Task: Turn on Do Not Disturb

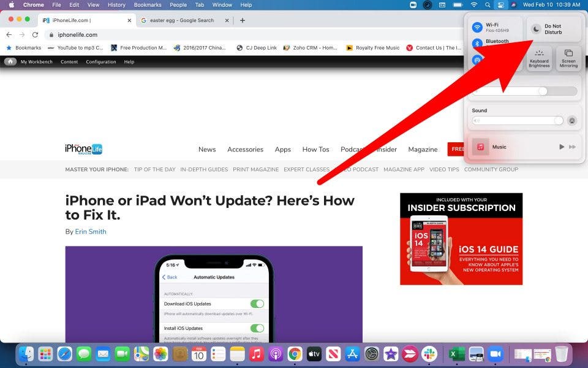Action: point(537,29)
